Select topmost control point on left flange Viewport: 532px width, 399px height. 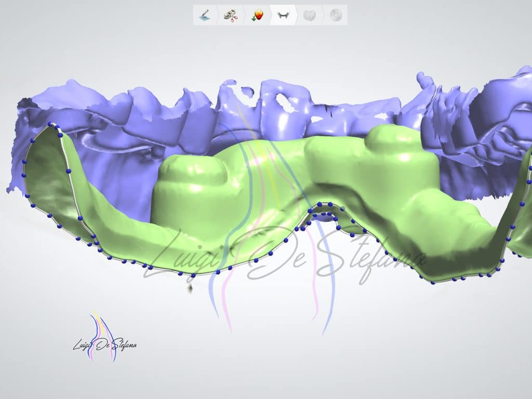click(x=50, y=124)
